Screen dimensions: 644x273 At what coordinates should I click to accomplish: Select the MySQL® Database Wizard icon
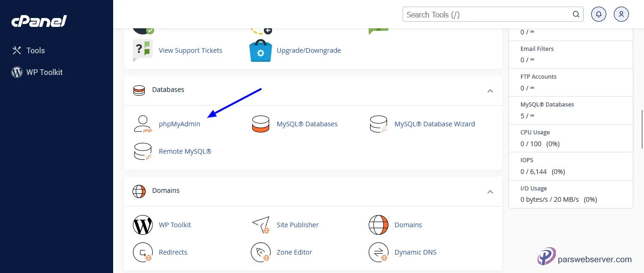click(379, 124)
